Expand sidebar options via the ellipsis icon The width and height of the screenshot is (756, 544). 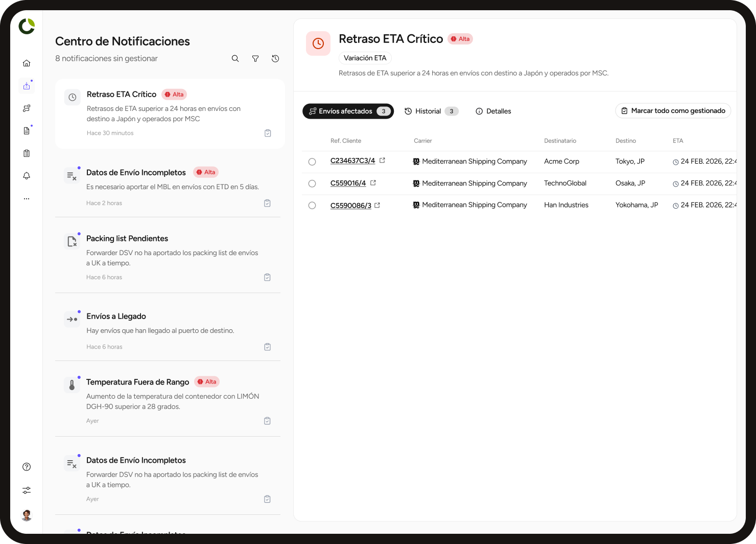pos(27,198)
